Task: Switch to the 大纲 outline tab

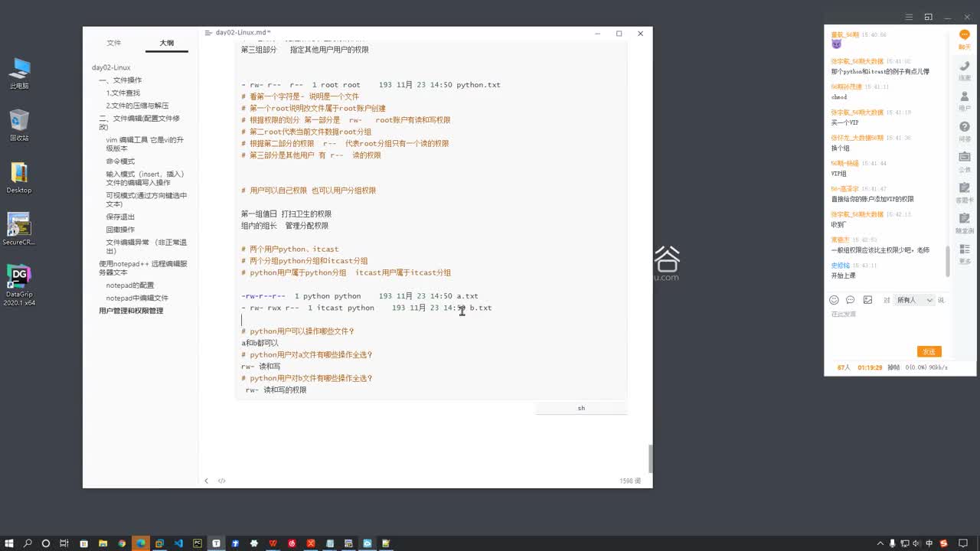Action: tap(166, 43)
